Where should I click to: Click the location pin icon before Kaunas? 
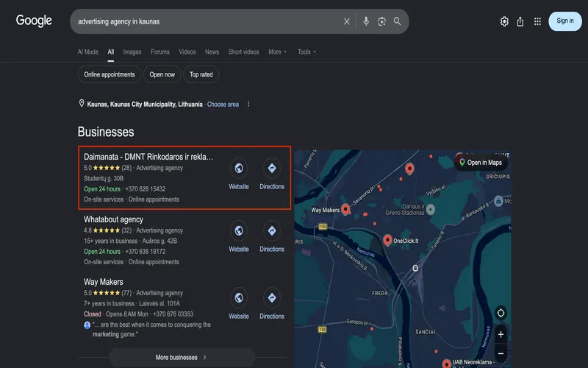tap(82, 103)
